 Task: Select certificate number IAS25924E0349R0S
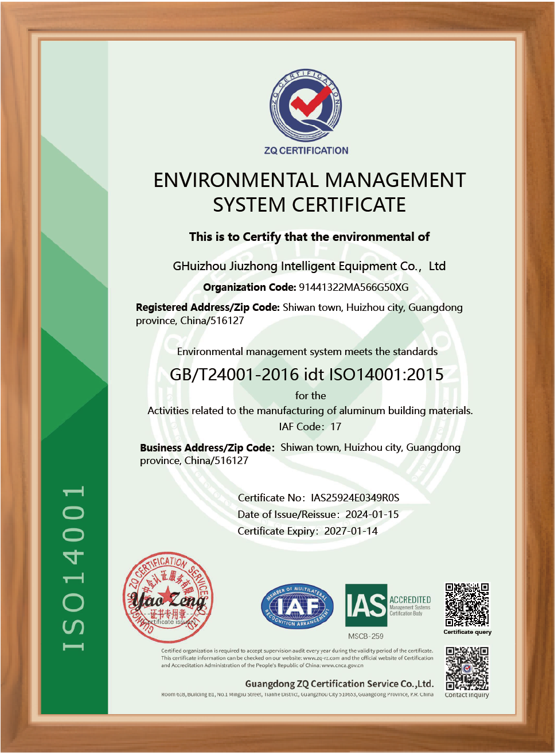point(355,498)
